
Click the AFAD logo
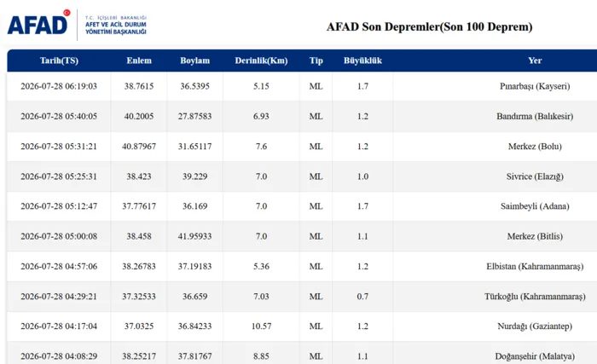pyautogui.click(x=38, y=23)
